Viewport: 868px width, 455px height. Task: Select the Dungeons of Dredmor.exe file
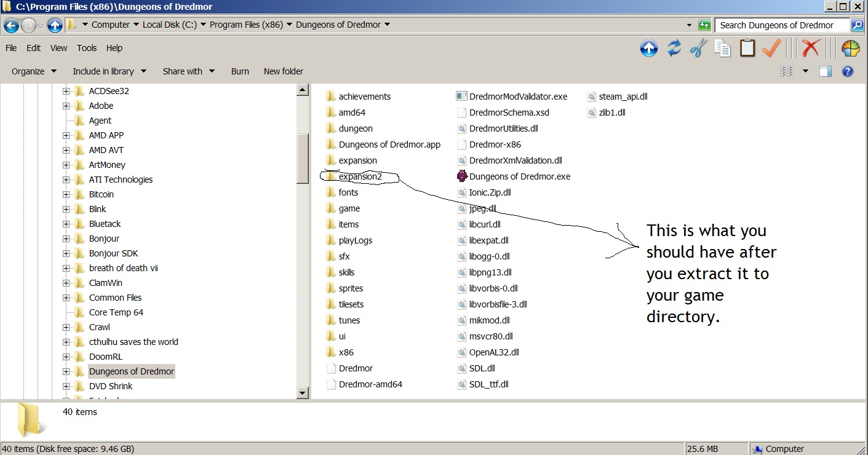point(519,176)
